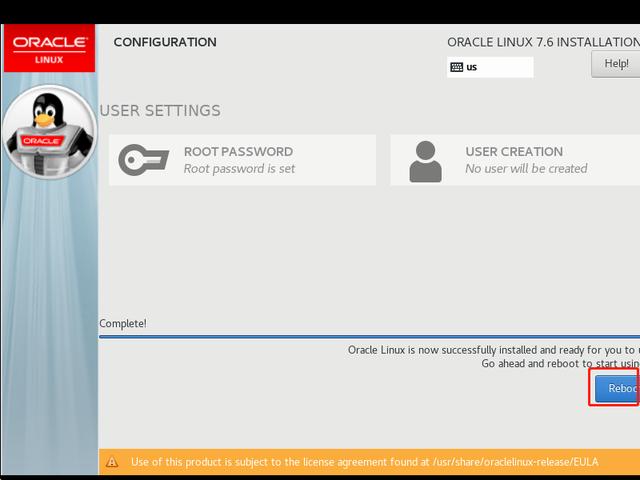Click the CONFIGURATION heading
This screenshot has width=640, height=480.
coord(165,42)
